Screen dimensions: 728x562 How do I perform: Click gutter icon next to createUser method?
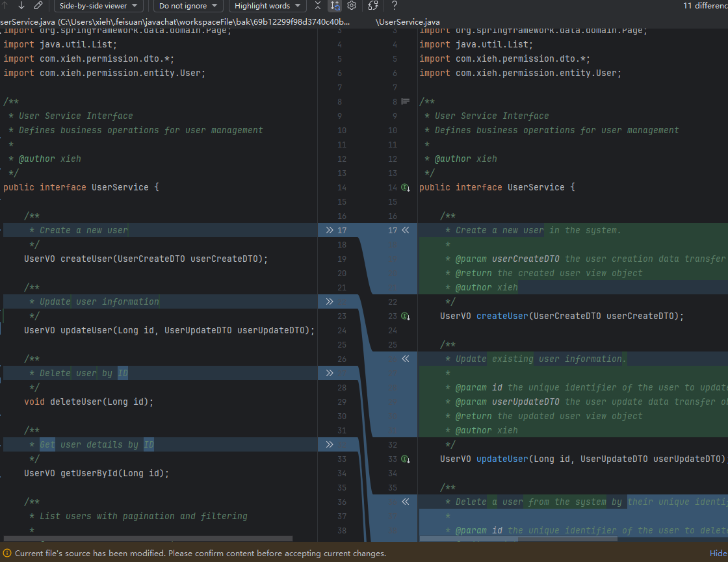coord(406,316)
